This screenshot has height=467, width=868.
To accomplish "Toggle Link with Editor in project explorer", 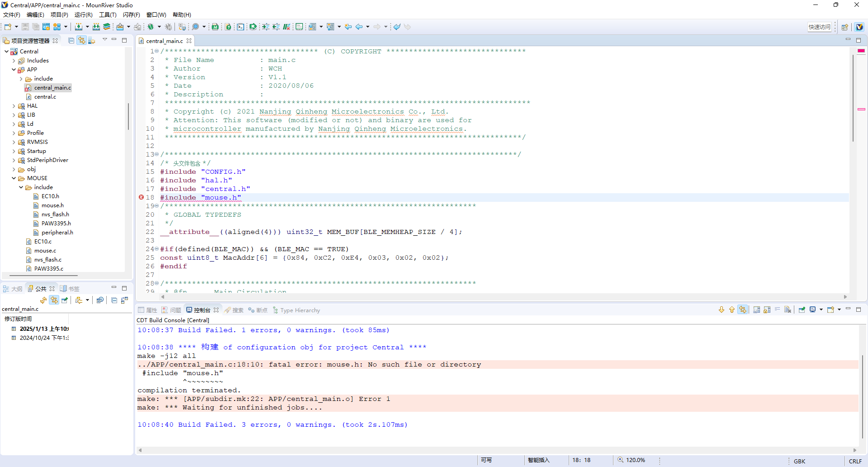I will point(81,40).
